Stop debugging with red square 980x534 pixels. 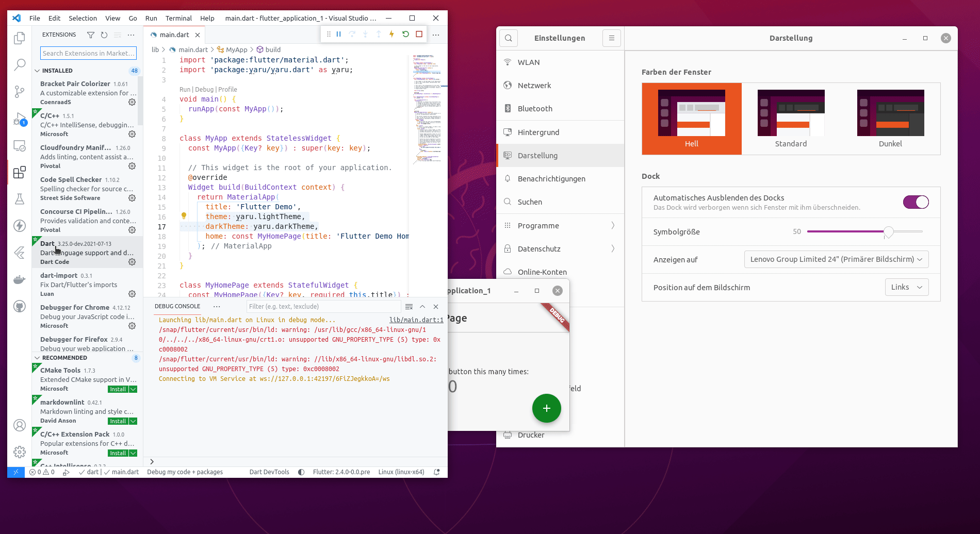419,34
